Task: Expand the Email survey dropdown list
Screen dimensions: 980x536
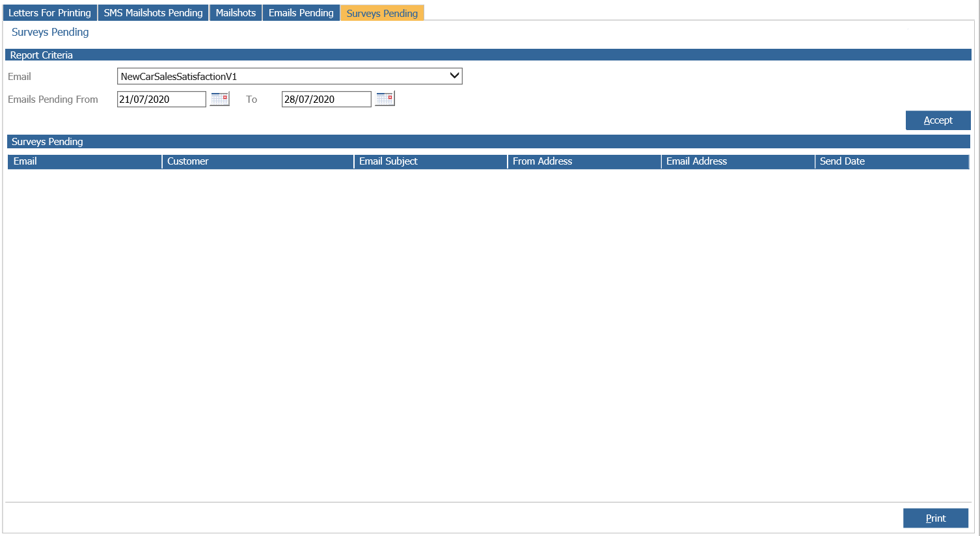Action: click(290, 76)
